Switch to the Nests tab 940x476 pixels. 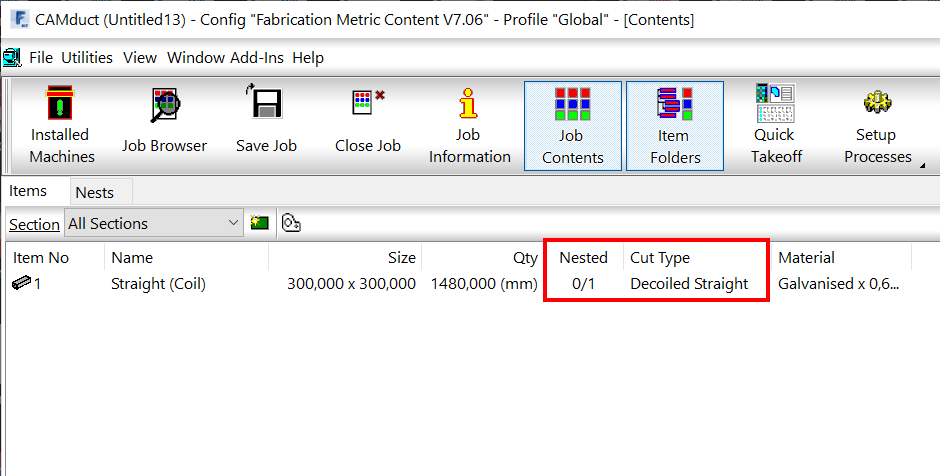point(95,192)
